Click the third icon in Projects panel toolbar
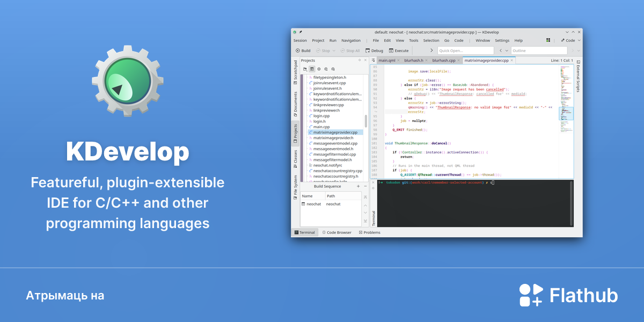644x322 pixels. [319, 69]
